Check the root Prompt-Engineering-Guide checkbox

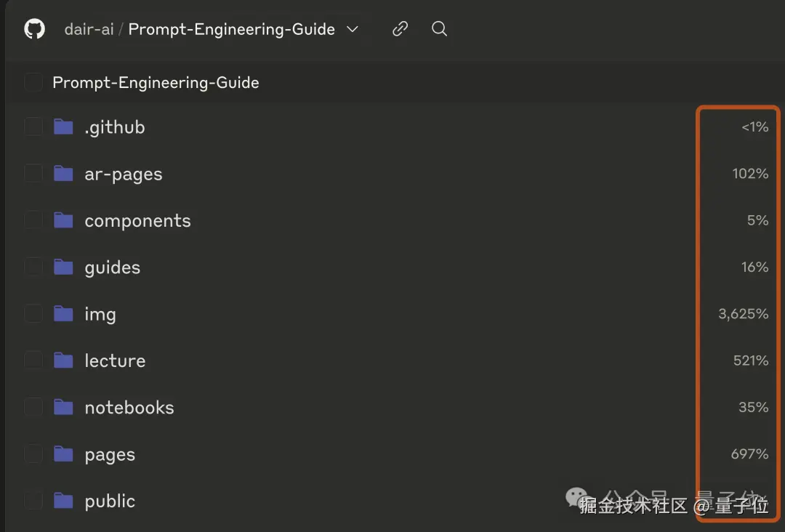click(x=33, y=83)
